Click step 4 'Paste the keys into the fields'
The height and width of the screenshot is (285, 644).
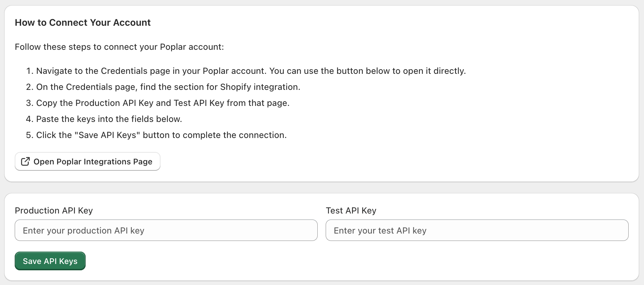[x=109, y=119]
